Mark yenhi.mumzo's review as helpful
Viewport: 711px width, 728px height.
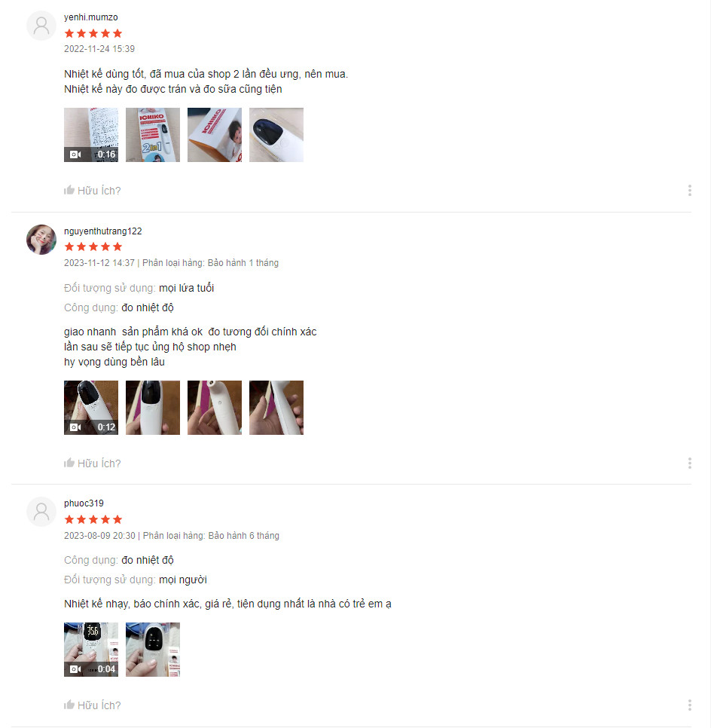pos(93,191)
